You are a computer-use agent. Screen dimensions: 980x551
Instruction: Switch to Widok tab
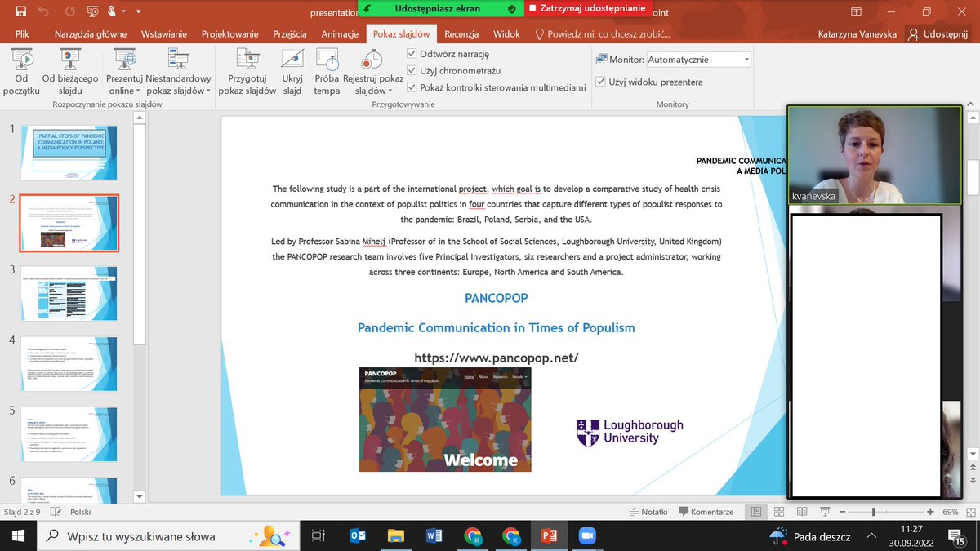507,34
